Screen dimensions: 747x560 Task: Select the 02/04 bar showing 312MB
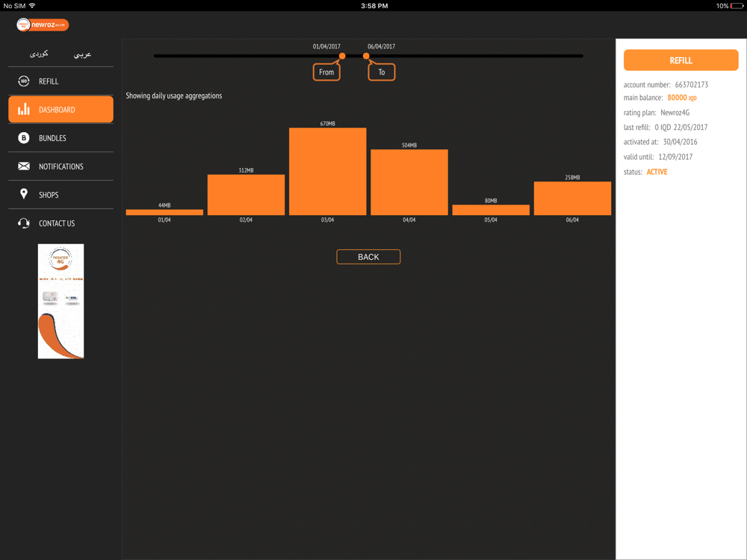pyautogui.click(x=246, y=195)
